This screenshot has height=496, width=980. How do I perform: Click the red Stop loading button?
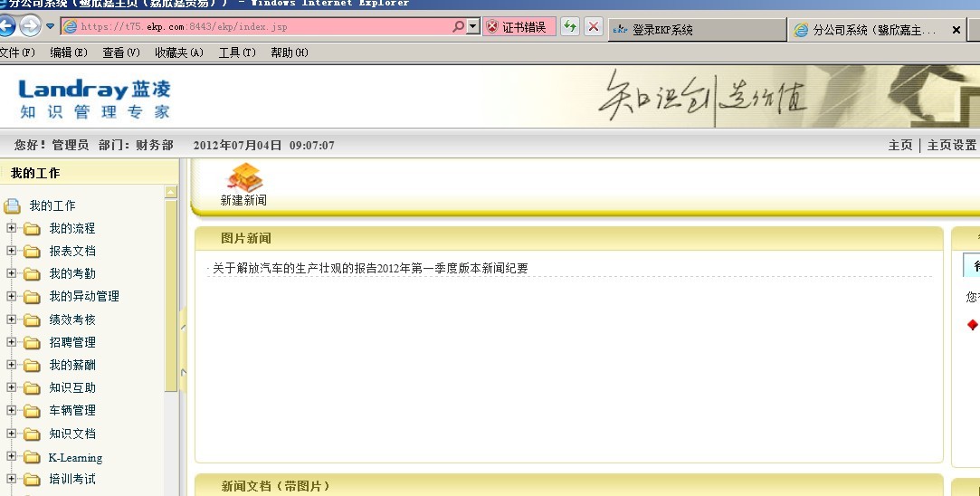pos(593,27)
